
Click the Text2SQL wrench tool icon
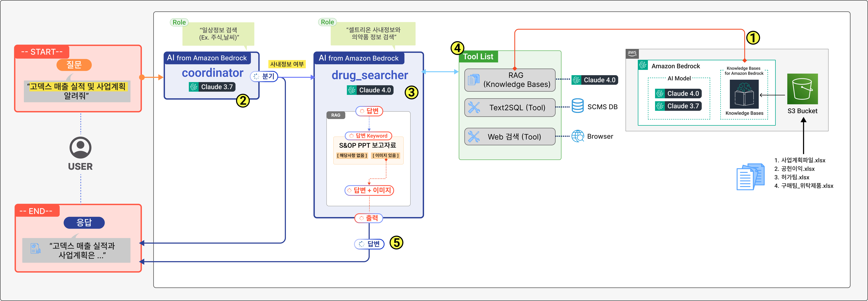474,108
